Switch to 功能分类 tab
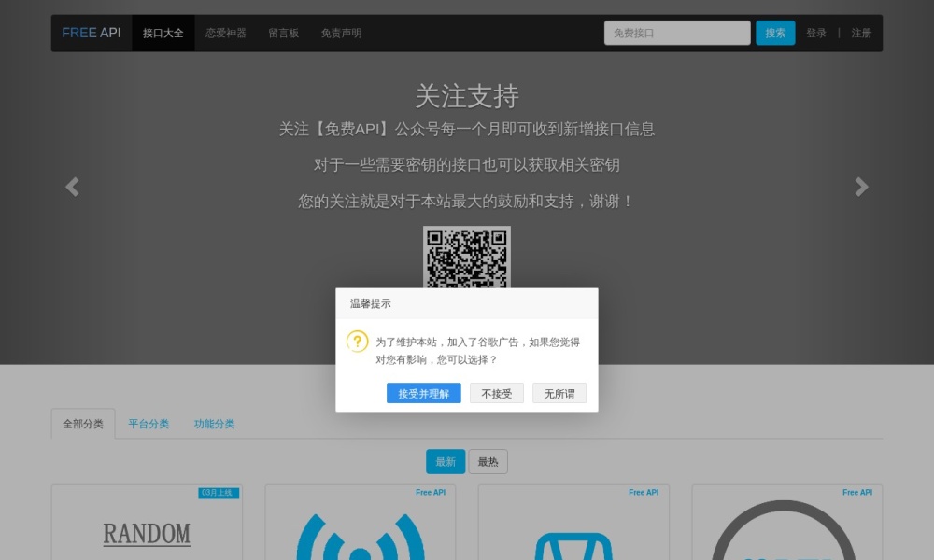 tap(215, 424)
